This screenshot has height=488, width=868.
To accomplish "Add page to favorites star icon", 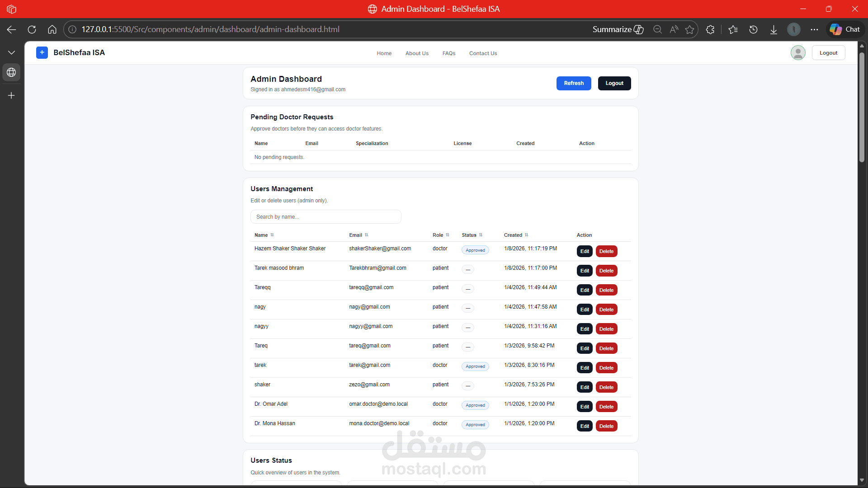I will pyautogui.click(x=689, y=29).
